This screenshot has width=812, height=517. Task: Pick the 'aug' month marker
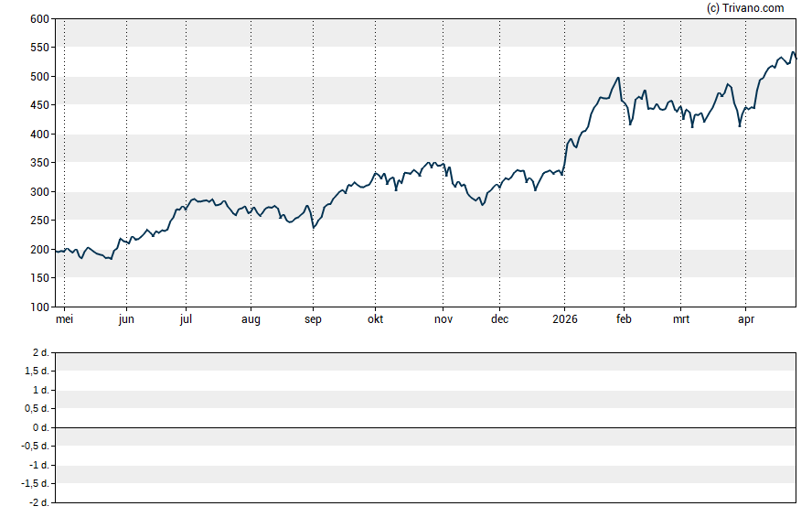tap(251, 319)
